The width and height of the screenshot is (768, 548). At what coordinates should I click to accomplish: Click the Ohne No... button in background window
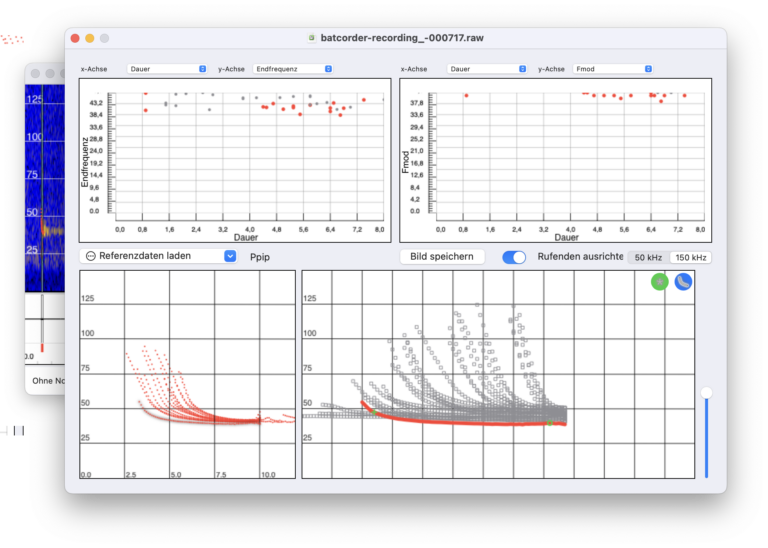point(46,381)
